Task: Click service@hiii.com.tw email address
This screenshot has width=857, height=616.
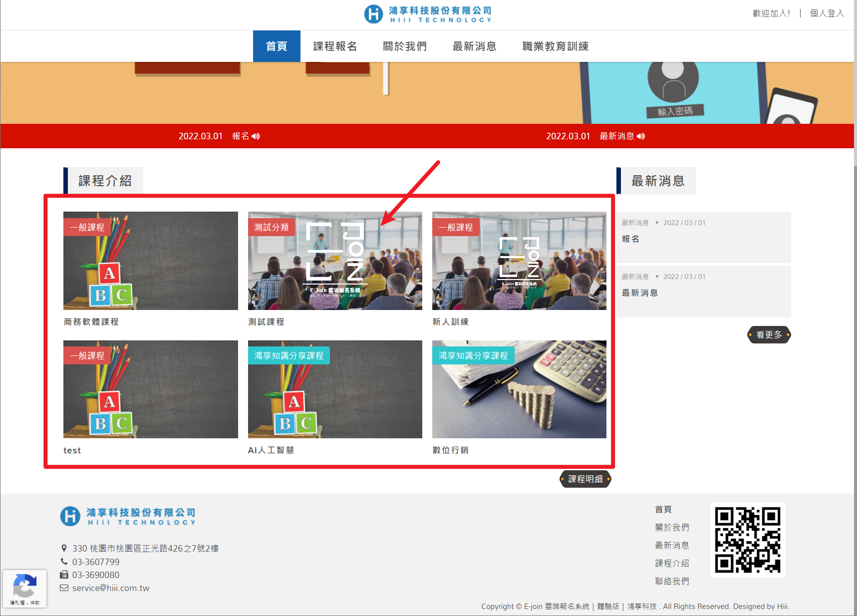Action: [111, 588]
